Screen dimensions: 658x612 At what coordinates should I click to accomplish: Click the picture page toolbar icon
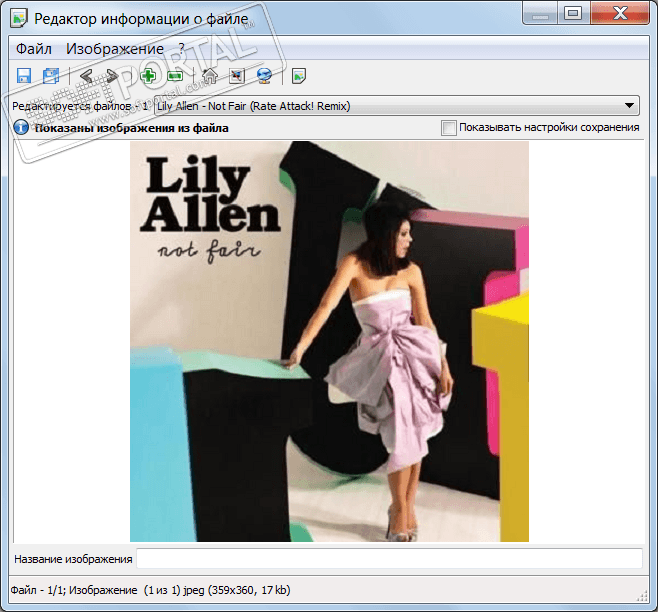pos(299,76)
